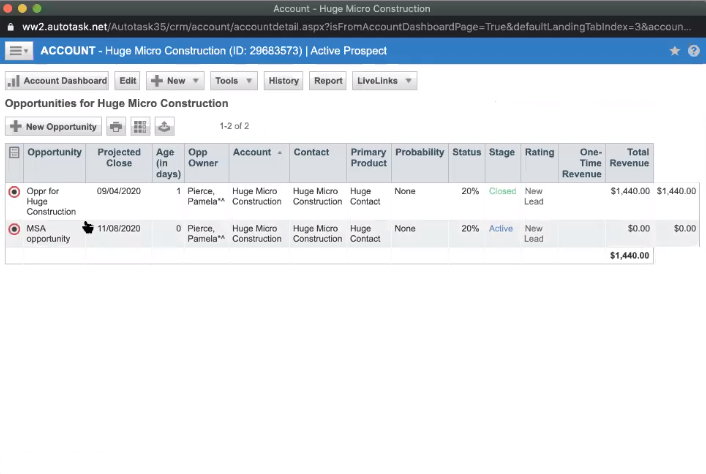Open menu for MSA opportunity row
The width and height of the screenshot is (706, 474).
14,229
